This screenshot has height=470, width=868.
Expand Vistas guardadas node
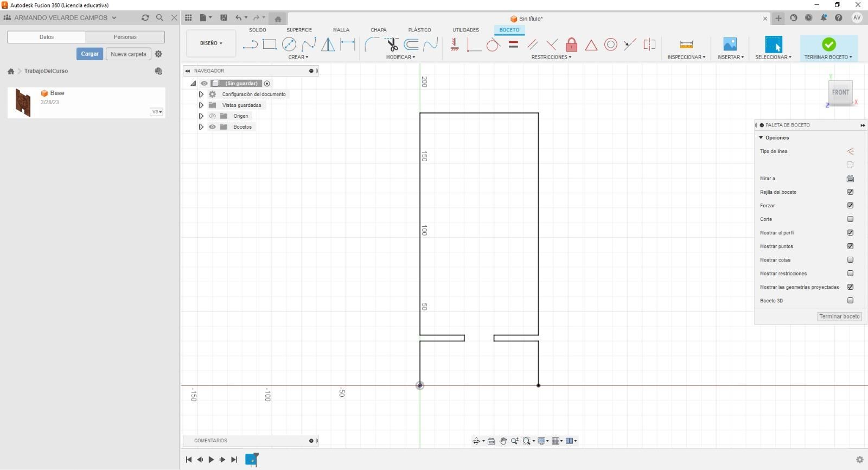tap(201, 105)
